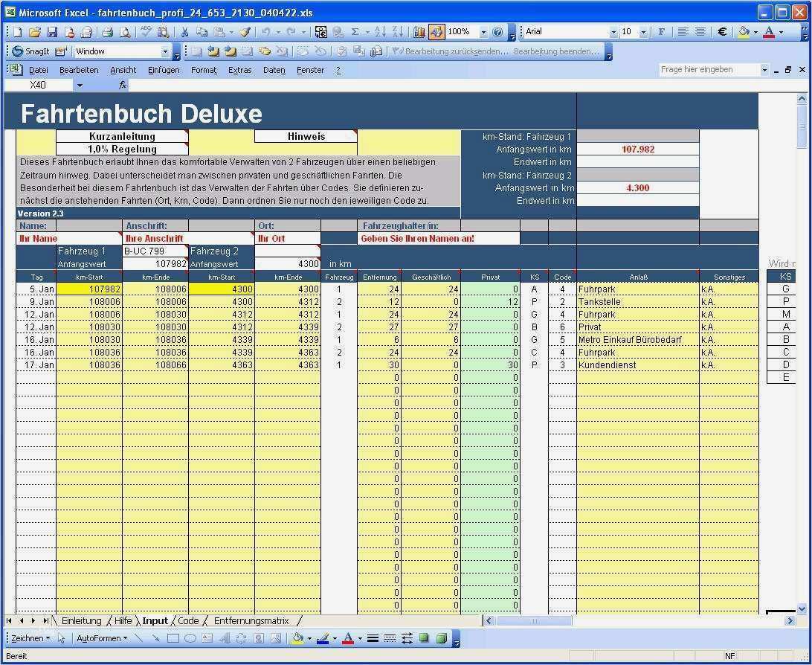Open the font size dropdown

pyautogui.click(x=643, y=31)
